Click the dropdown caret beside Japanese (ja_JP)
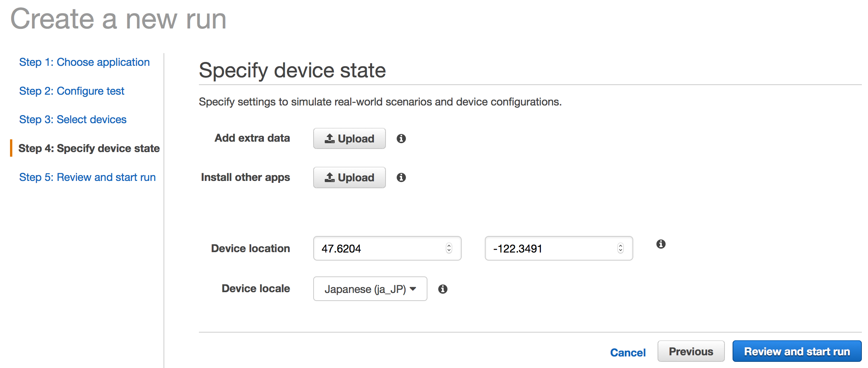868x368 pixels. click(x=413, y=289)
